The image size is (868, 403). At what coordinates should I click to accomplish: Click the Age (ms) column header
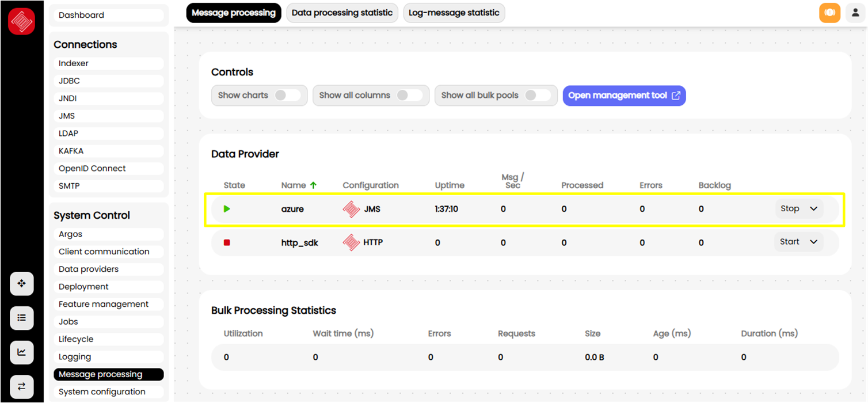click(672, 333)
